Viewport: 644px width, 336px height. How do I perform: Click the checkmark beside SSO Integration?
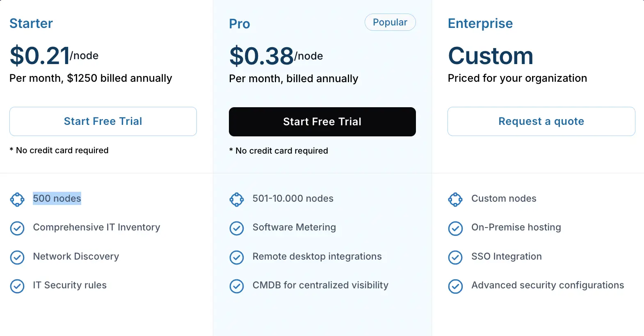tap(455, 258)
